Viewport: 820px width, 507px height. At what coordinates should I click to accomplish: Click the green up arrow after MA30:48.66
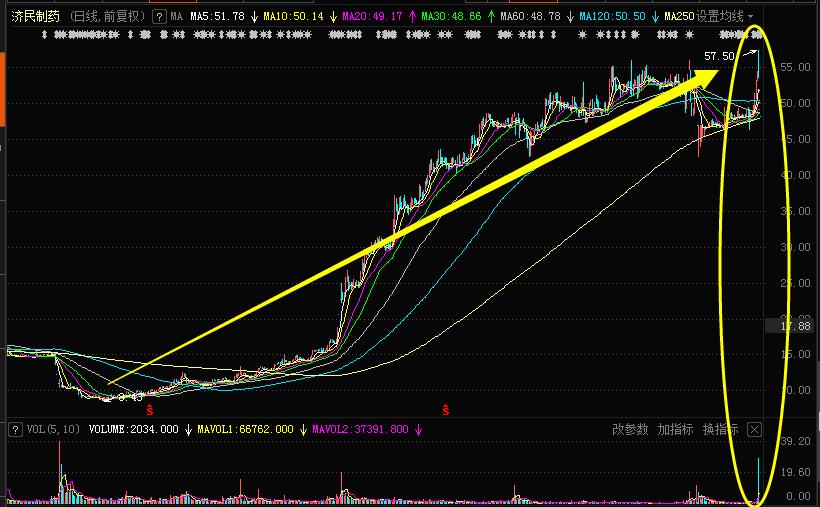pos(491,17)
